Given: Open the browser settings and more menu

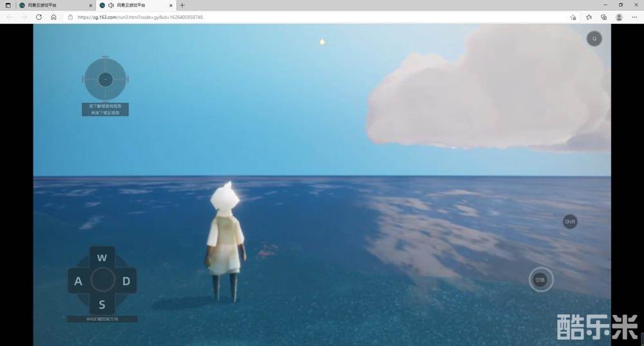Looking at the screenshot, I should [634, 17].
